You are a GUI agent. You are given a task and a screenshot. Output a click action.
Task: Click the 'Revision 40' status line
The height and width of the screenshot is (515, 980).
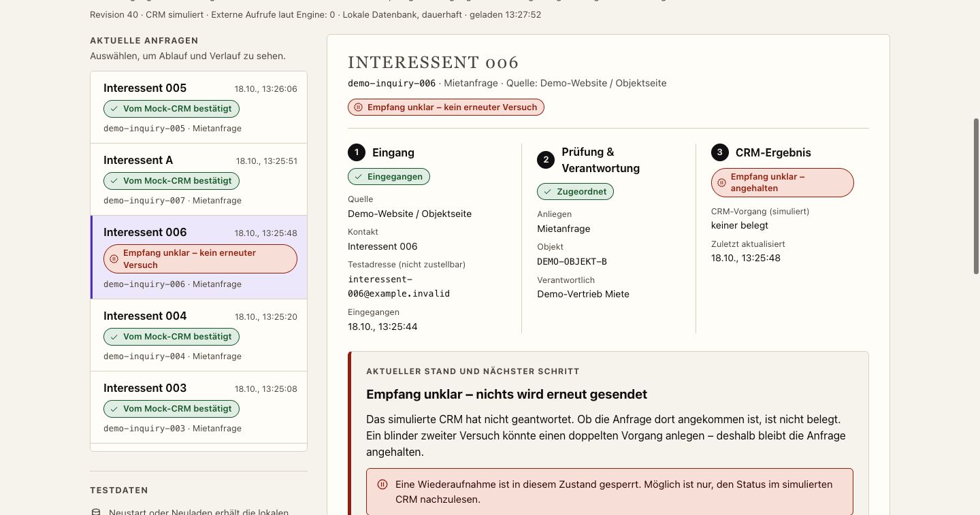(x=315, y=14)
